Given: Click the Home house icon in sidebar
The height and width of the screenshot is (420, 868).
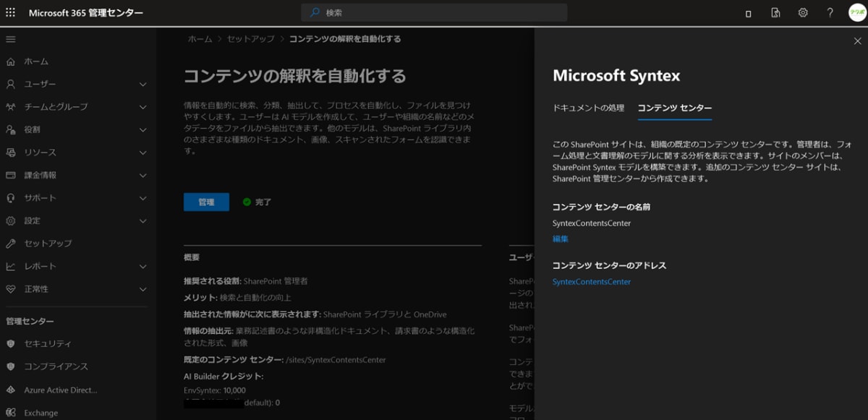Looking at the screenshot, I should (x=10, y=61).
